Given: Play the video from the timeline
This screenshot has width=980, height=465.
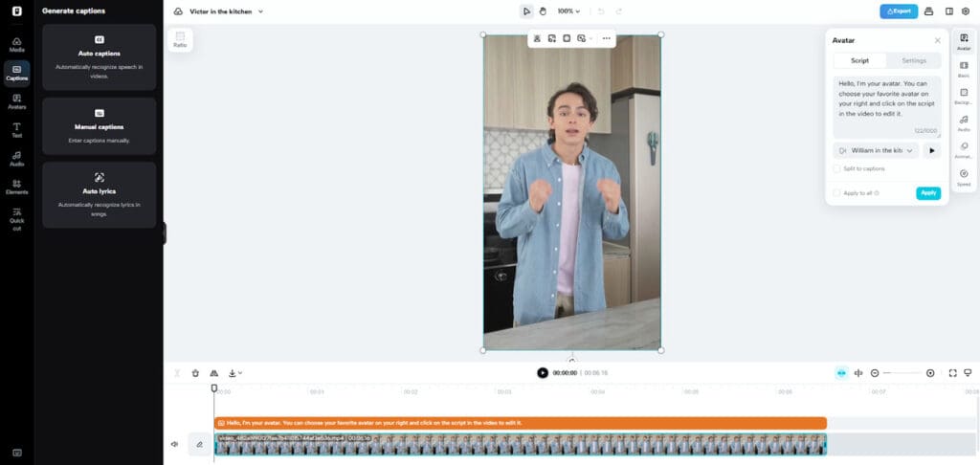Looking at the screenshot, I should 543,373.
